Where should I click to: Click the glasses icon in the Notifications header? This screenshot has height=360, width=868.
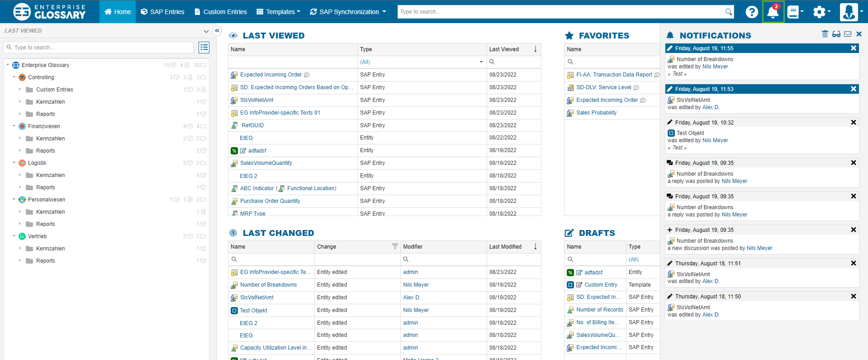point(836,34)
